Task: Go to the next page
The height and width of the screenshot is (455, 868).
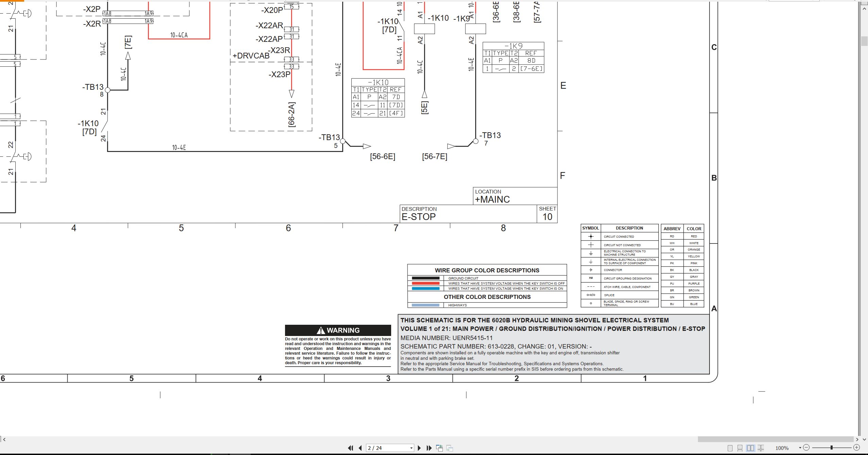Action: 419,448
